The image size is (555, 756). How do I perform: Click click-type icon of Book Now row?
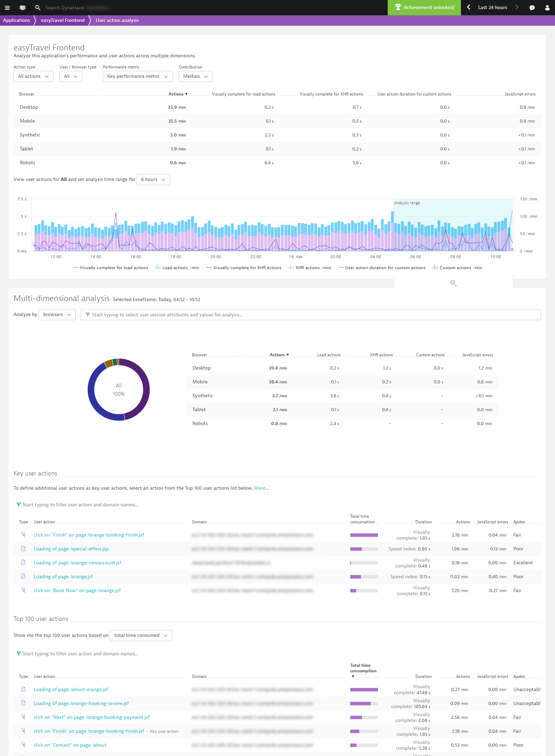coord(23,590)
